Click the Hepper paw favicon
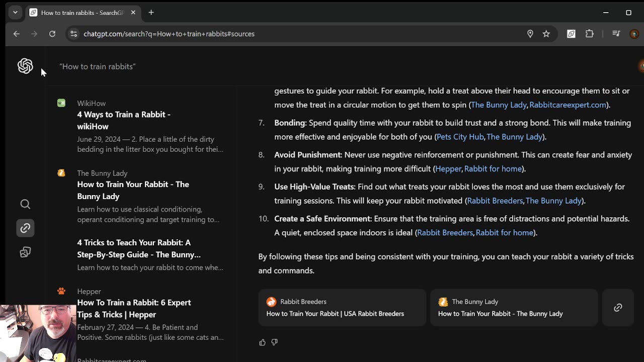Screen dimensions: 644x362 [61, 291]
